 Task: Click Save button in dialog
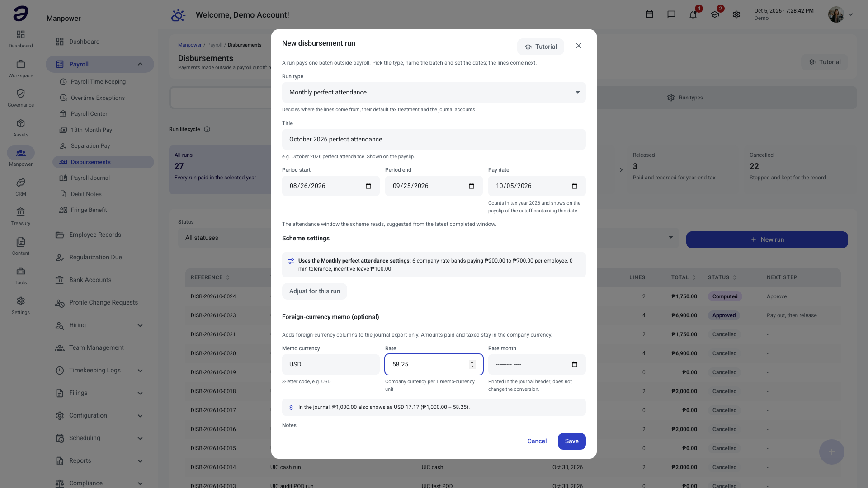point(571,441)
